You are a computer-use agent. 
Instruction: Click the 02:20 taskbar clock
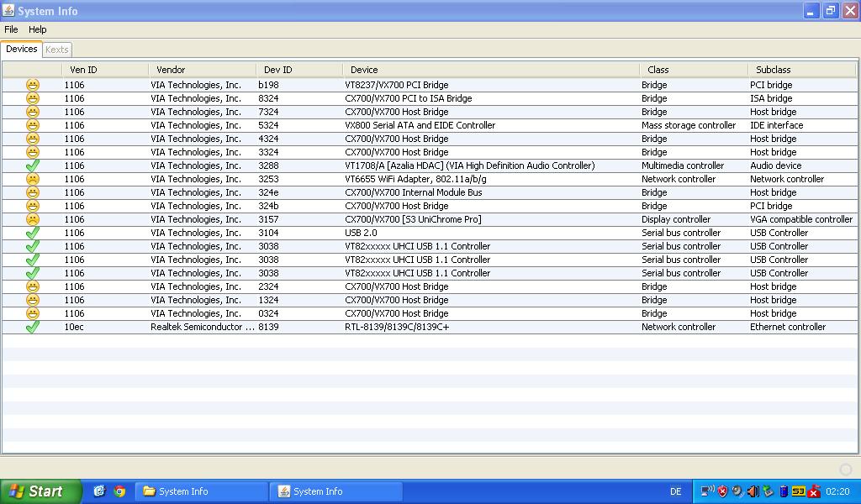[x=837, y=491]
